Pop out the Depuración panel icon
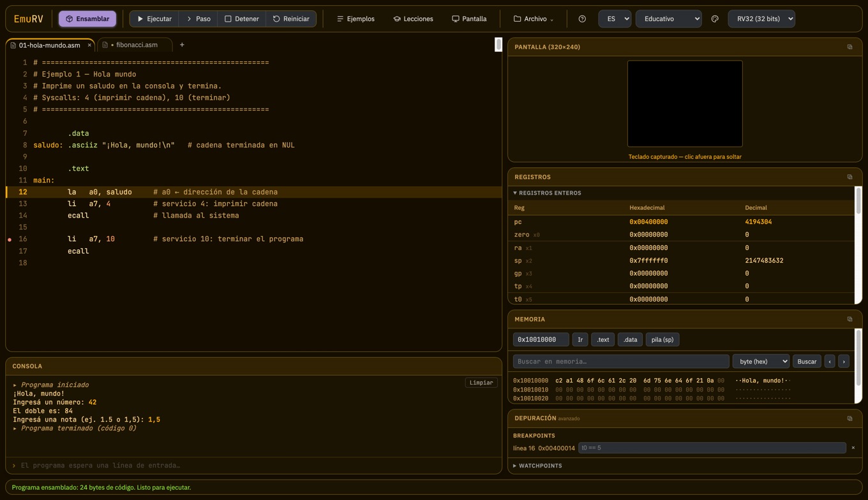 849,419
